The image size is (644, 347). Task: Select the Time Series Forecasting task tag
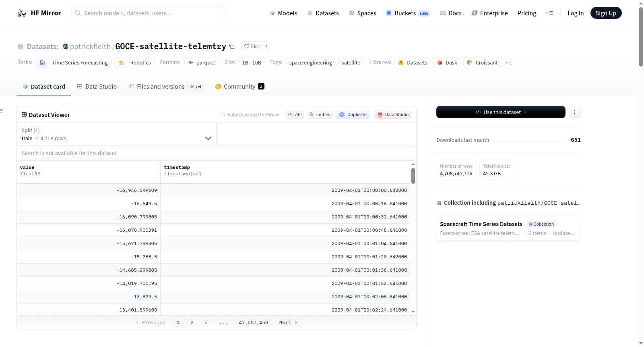click(74, 62)
